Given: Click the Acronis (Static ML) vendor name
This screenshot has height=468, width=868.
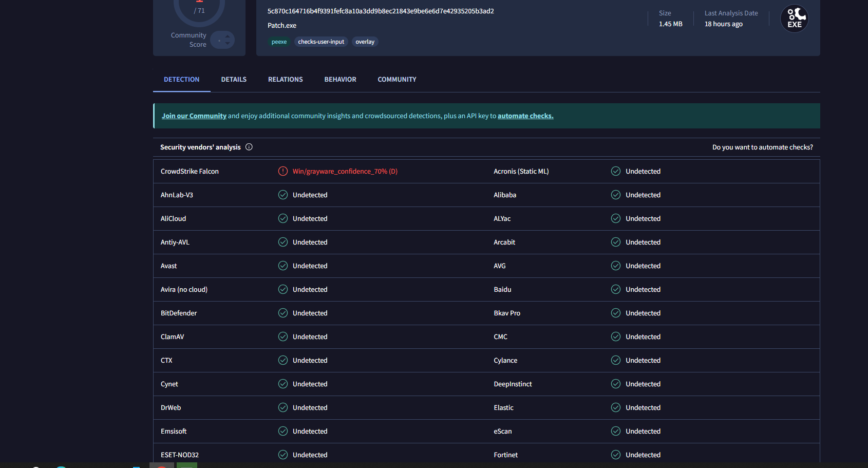Looking at the screenshot, I should pos(521,172).
